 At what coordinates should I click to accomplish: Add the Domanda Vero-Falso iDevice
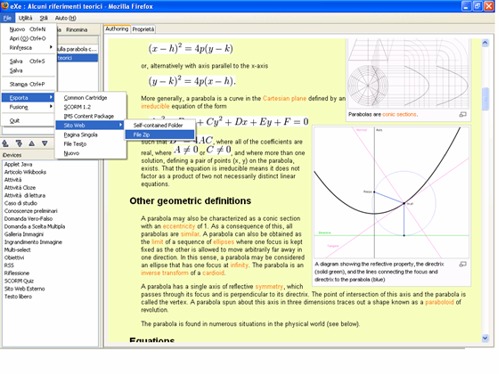[x=28, y=219]
